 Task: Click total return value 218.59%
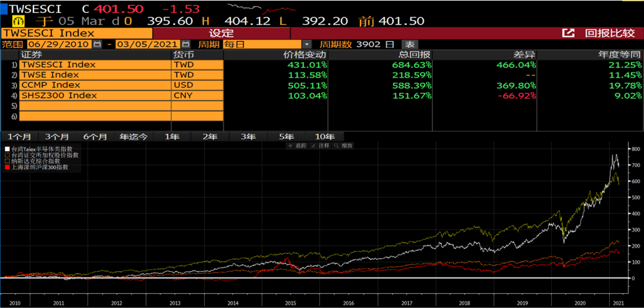click(x=412, y=75)
